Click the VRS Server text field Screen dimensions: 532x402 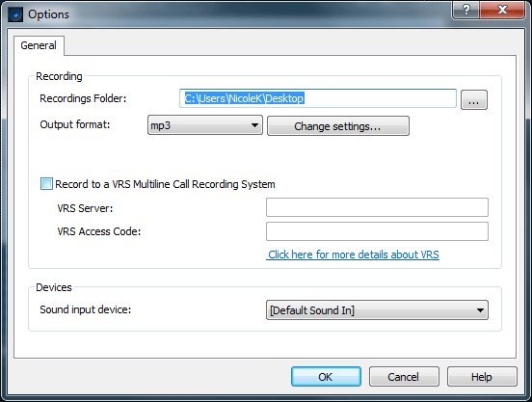coord(377,207)
